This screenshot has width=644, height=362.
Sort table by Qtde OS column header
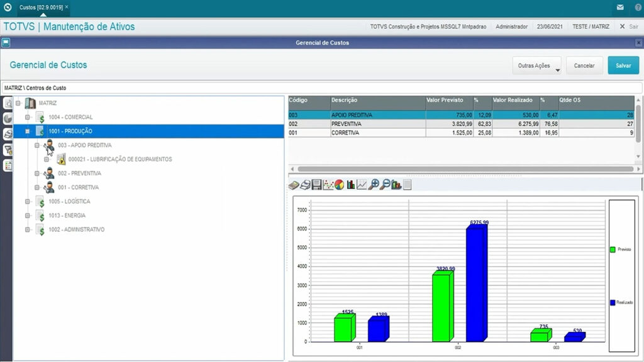(x=596, y=102)
